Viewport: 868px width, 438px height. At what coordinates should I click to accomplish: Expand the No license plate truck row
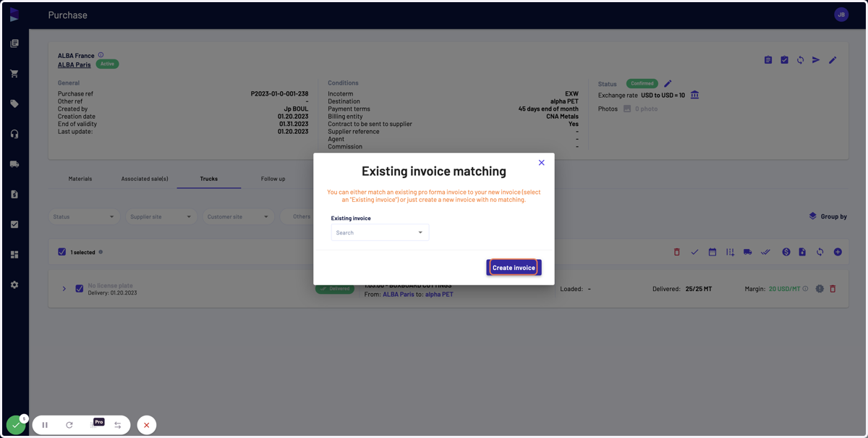pos(64,289)
